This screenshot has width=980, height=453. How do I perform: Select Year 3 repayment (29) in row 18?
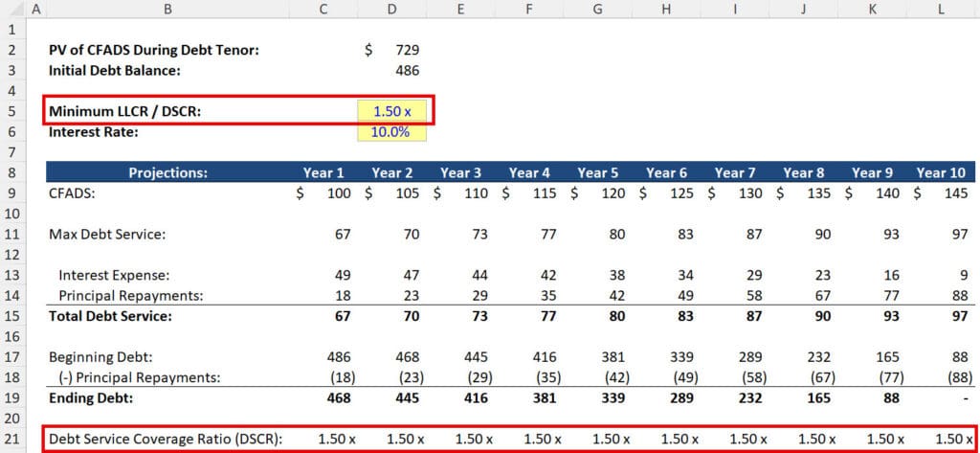click(x=480, y=377)
